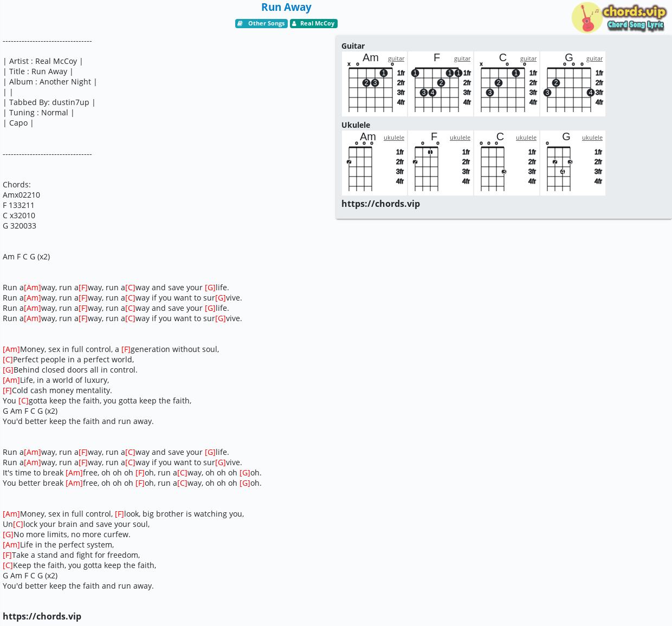View the Am ukulele chord diagram
The height and width of the screenshot is (626, 672).
pos(374,163)
